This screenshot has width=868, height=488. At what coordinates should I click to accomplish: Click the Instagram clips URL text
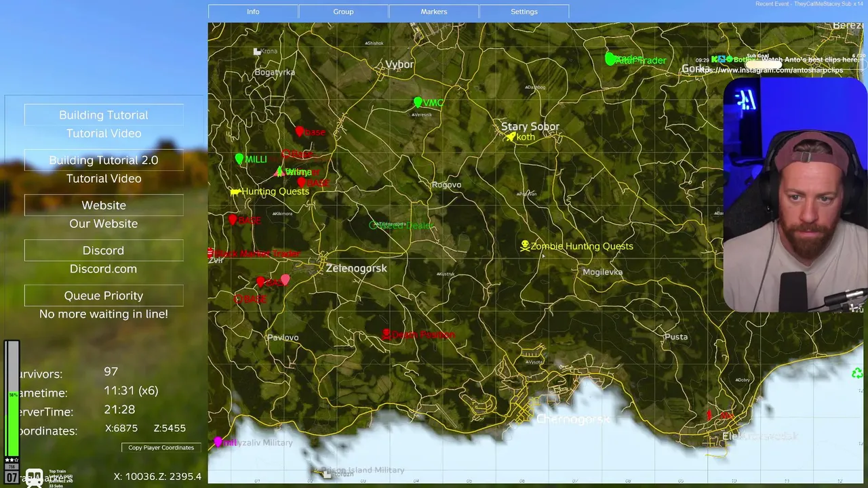[x=770, y=70]
